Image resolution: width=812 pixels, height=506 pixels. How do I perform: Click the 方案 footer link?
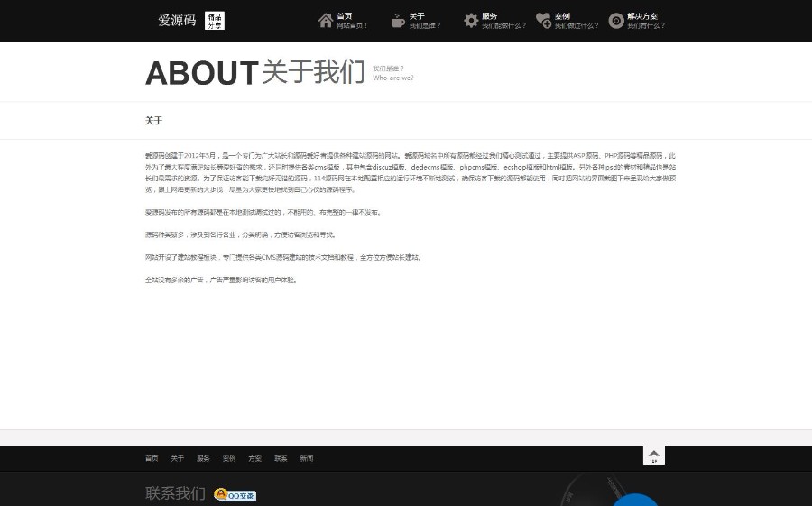click(x=254, y=459)
